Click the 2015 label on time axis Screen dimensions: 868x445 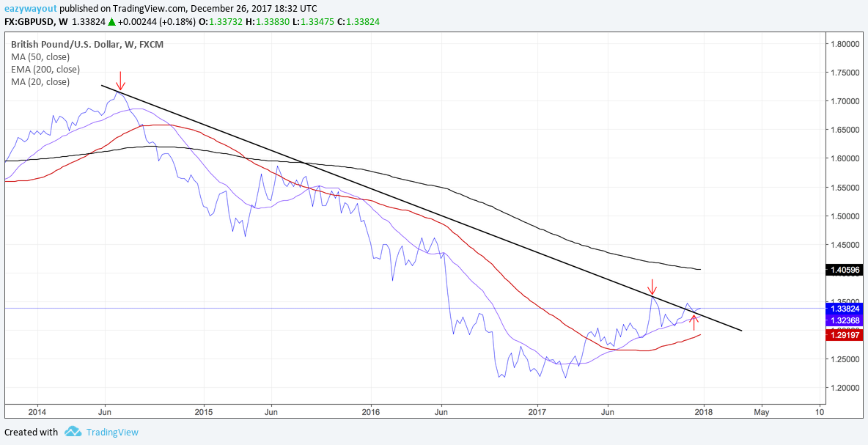204,412
